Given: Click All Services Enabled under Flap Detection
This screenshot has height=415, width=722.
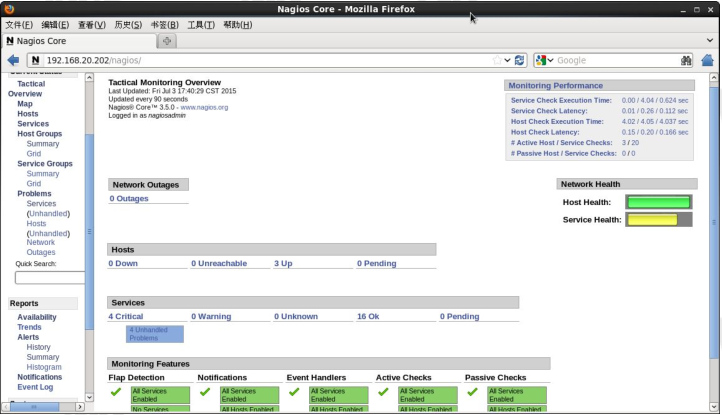Looking at the screenshot, I should point(160,395).
